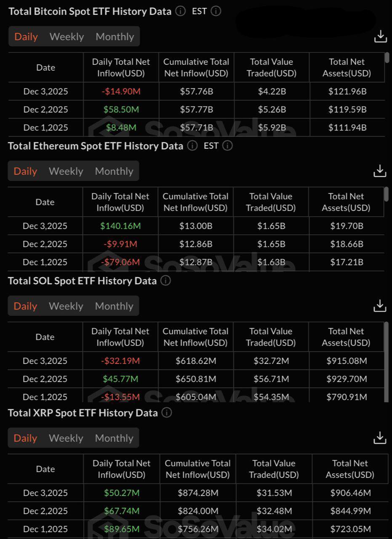The image size is (392, 539).
Task: Click the Ethereum $140.16M inflow value
Action: [120, 226]
